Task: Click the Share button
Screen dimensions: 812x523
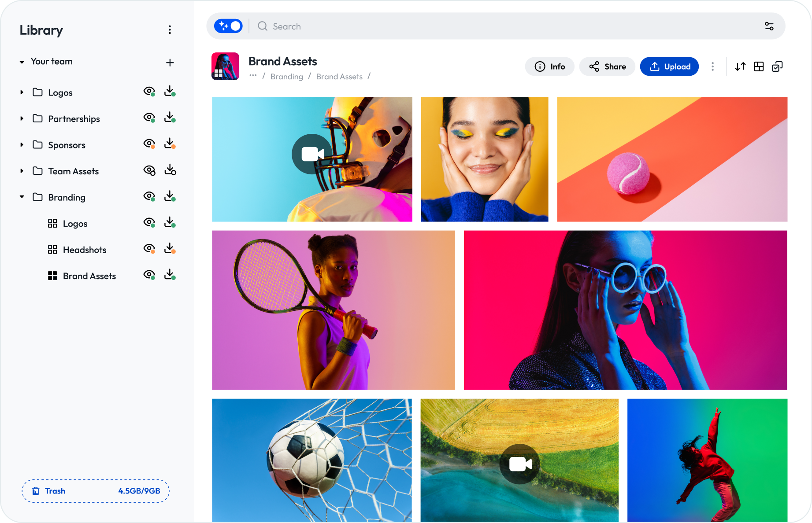Action: [607, 66]
